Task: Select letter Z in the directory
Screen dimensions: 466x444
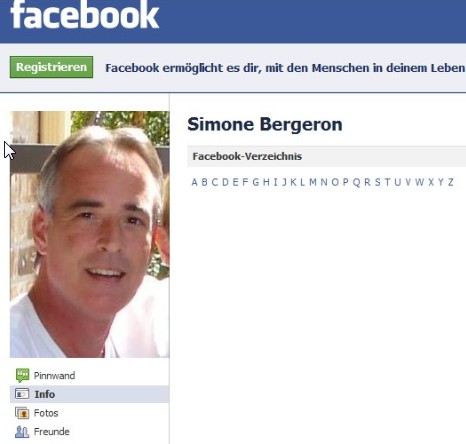Action: click(451, 182)
